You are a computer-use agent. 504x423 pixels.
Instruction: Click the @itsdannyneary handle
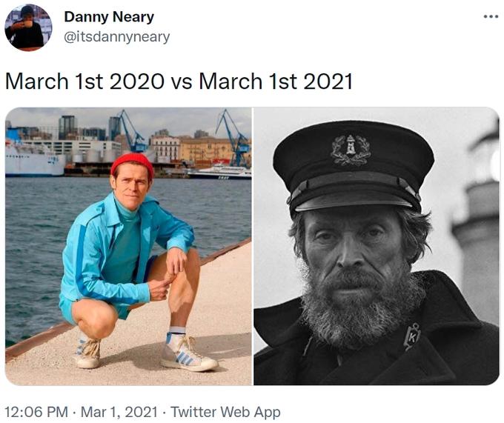point(116,37)
